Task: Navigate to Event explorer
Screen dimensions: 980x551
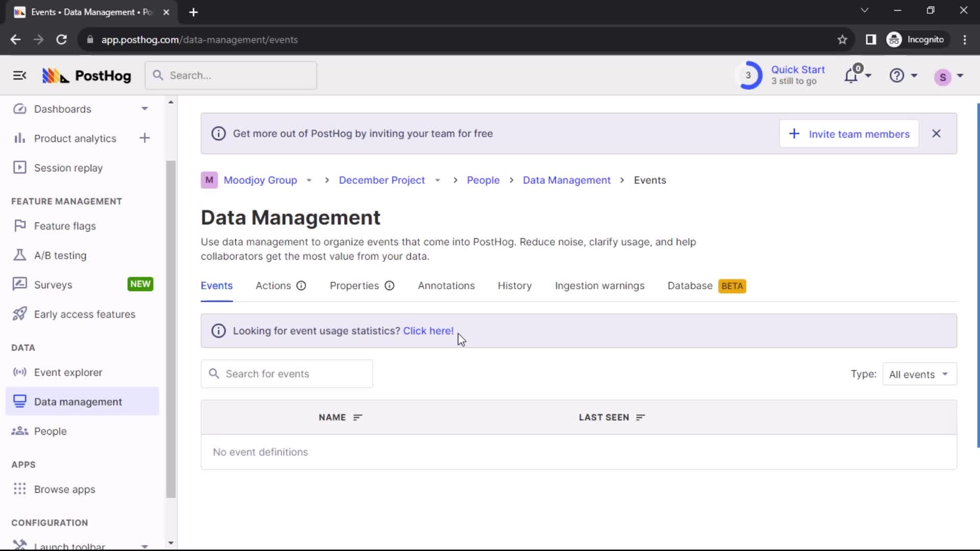Action: click(68, 371)
